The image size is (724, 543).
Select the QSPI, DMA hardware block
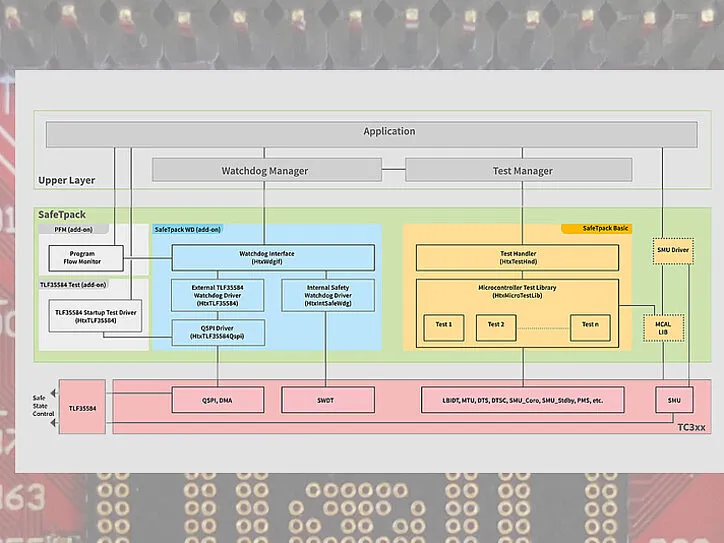pos(218,400)
